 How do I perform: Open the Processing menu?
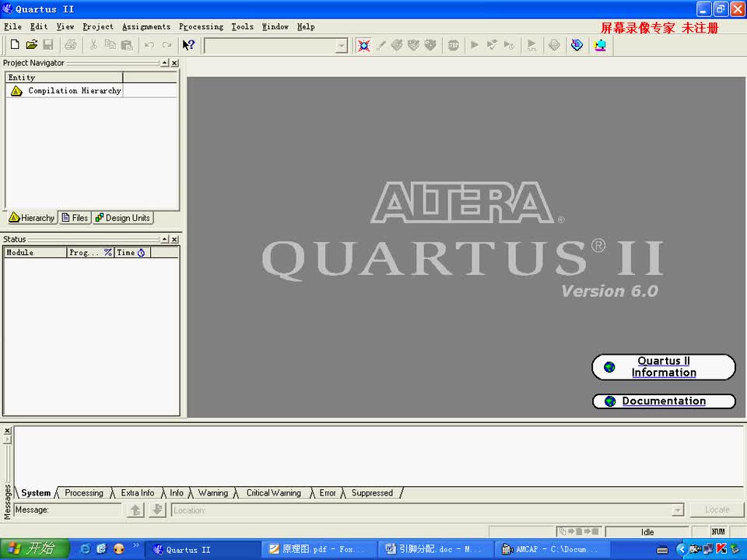click(201, 26)
